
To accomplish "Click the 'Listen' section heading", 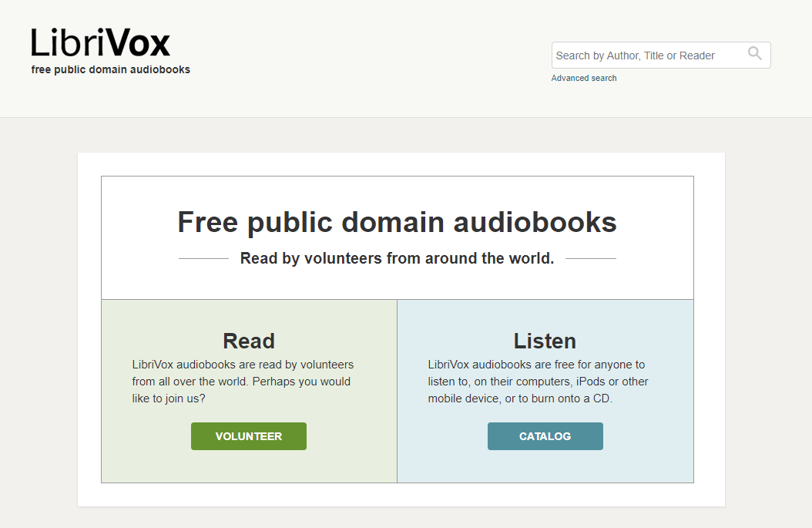I will coord(545,341).
